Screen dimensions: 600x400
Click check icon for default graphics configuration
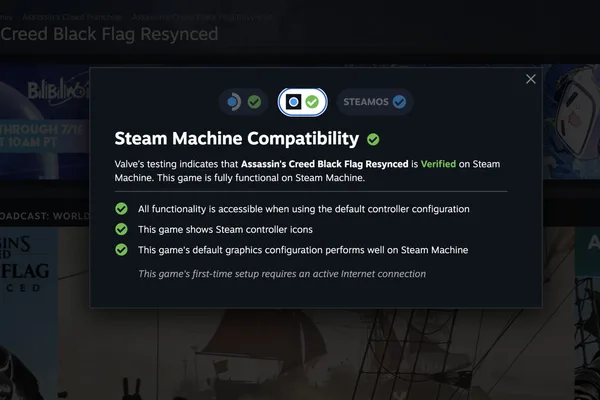(x=121, y=250)
